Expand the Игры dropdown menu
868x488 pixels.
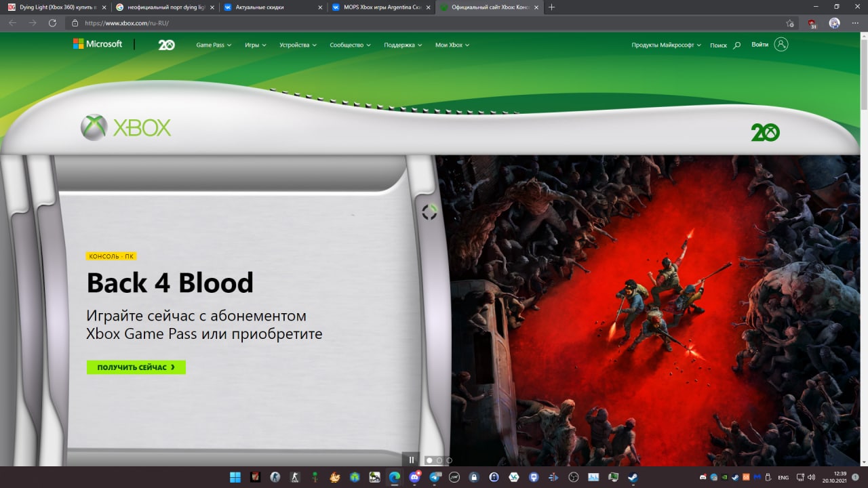coord(255,45)
